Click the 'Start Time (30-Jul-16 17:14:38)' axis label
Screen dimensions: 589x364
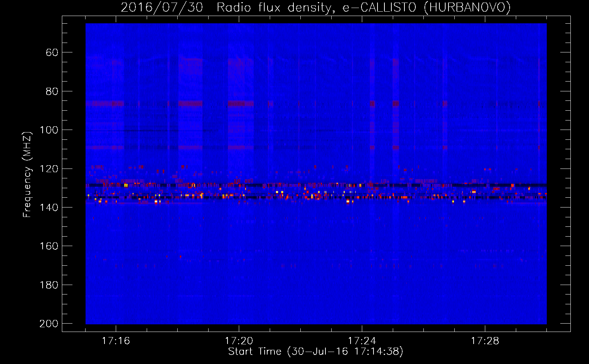pyautogui.click(x=316, y=352)
